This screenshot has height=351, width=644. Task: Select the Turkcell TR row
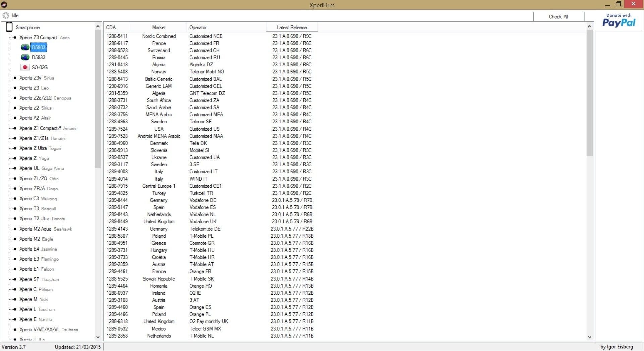pos(211,193)
